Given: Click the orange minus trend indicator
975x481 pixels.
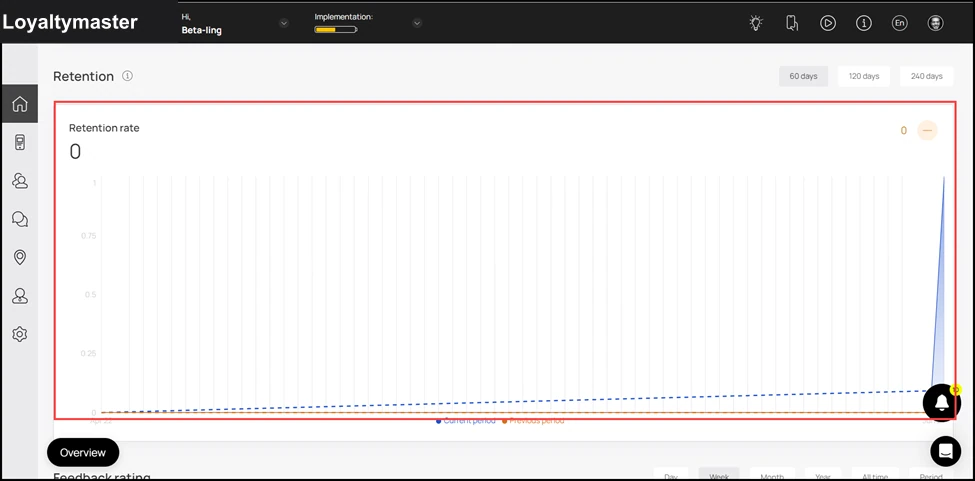Looking at the screenshot, I should click(927, 131).
